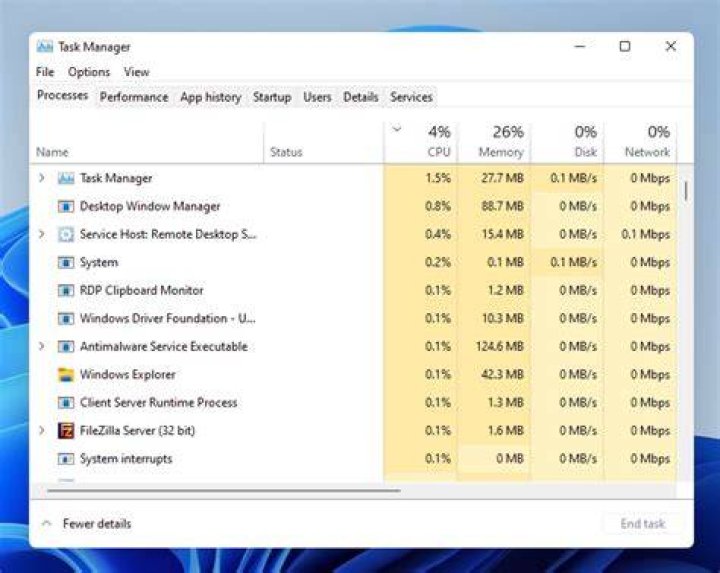The width and height of the screenshot is (720, 573).
Task: Switch to the Details tab
Action: pyautogui.click(x=361, y=97)
